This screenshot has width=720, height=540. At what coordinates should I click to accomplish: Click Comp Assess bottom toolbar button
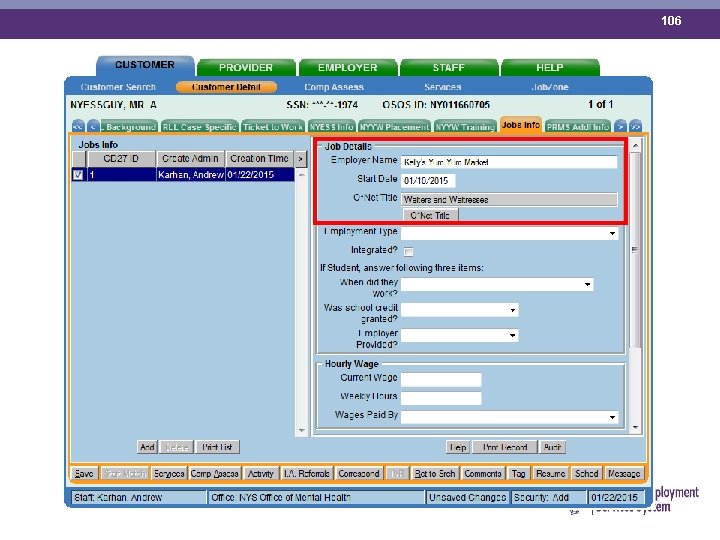pyautogui.click(x=214, y=473)
